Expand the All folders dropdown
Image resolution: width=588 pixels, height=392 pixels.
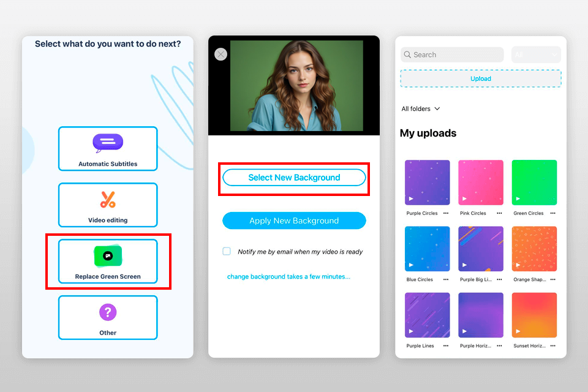421,109
